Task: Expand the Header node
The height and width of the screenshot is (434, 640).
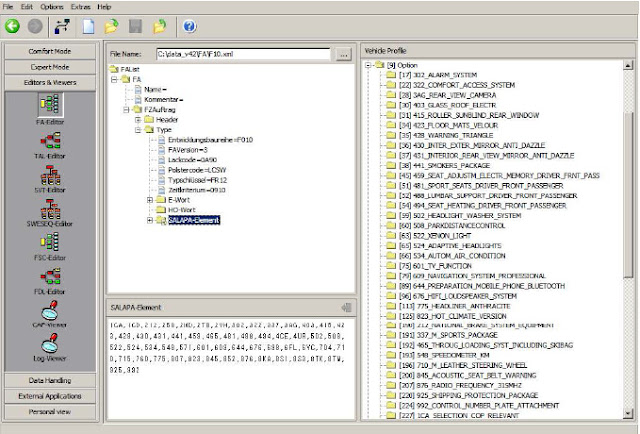Action: tap(138, 120)
